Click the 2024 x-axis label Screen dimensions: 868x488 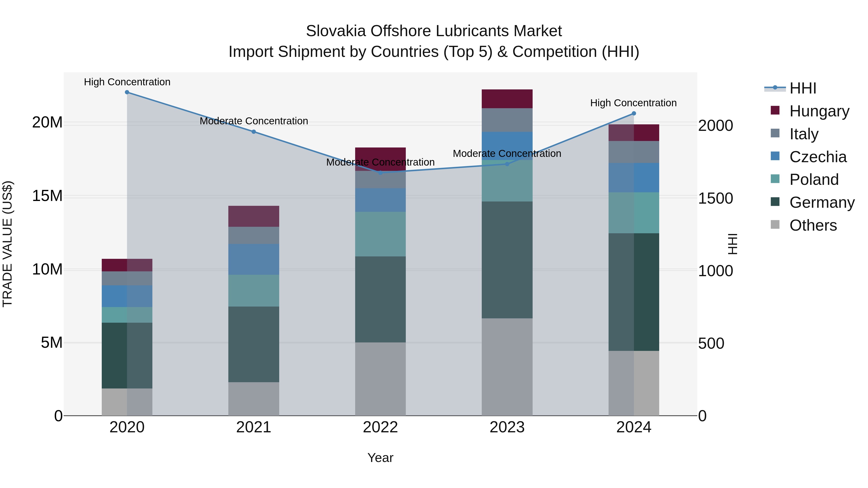point(634,427)
